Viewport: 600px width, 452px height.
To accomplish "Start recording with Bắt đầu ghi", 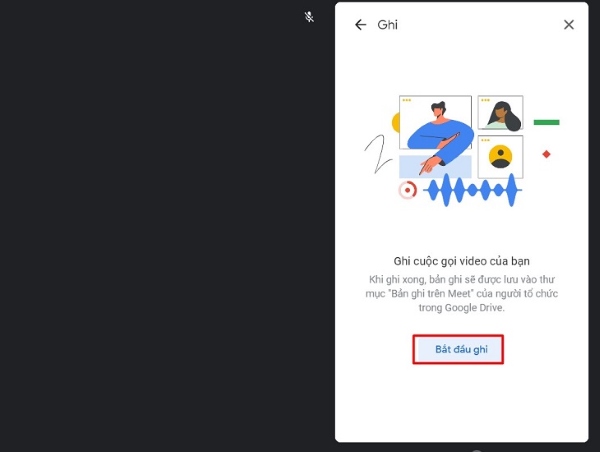I will pyautogui.click(x=458, y=349).
